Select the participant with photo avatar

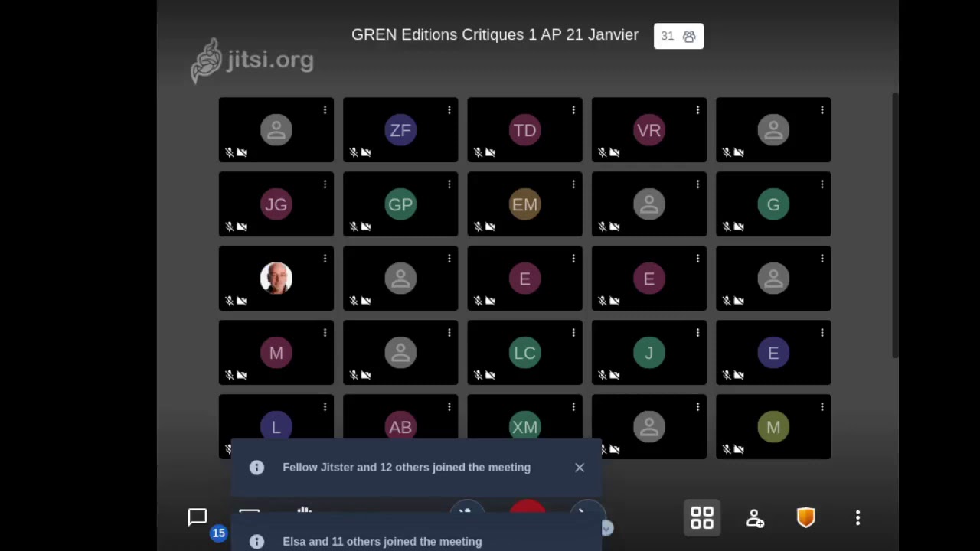[x=276, y=279]
